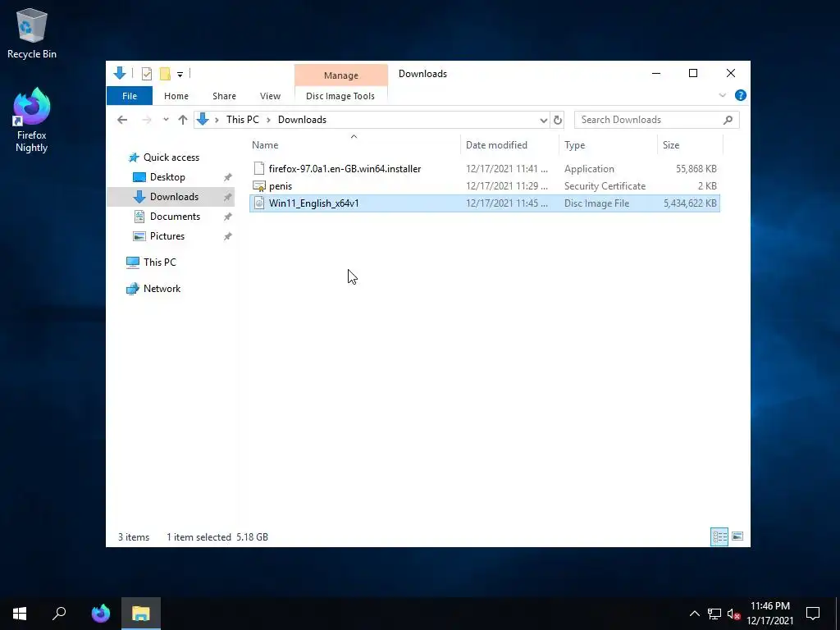Switch to Large icons view button
840x630 pixels.
coord(737,536)
